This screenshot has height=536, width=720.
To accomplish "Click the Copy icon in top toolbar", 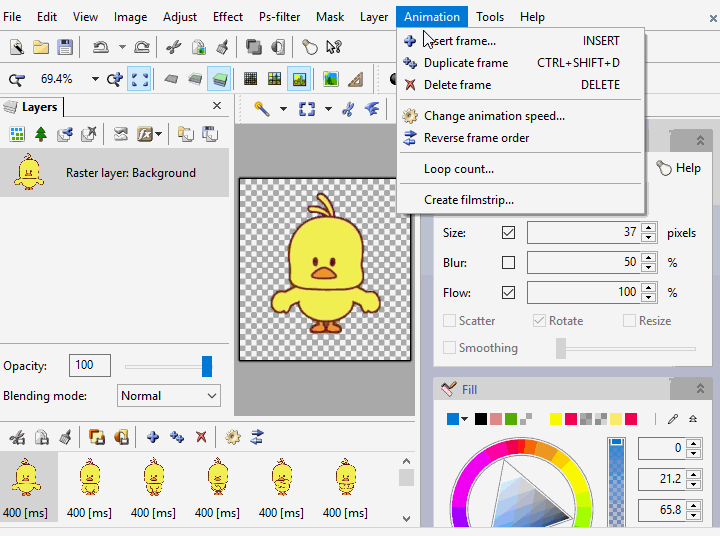I will 198,47.
